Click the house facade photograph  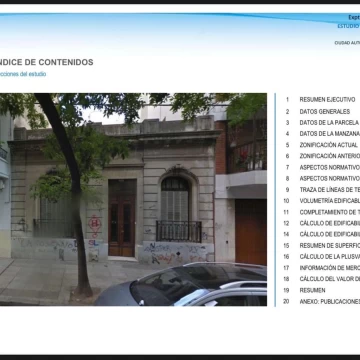(133, 199)
